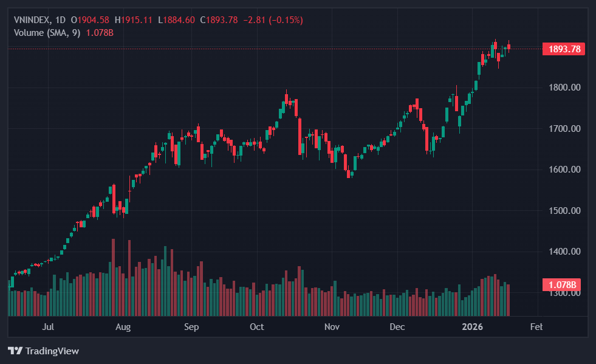Click the TradingView brand text link
The width and height of the screenshot is (596, 364).
[52, 351]
